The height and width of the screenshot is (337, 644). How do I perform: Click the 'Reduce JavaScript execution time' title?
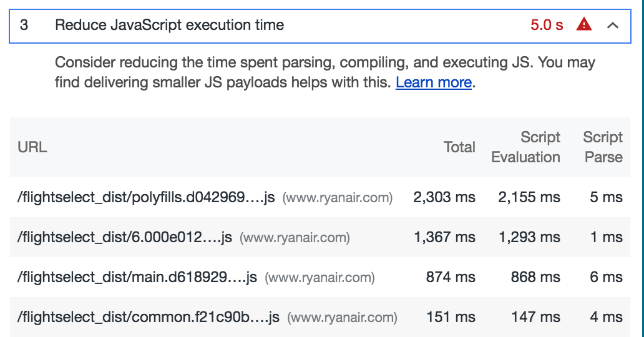click(169, 25)
